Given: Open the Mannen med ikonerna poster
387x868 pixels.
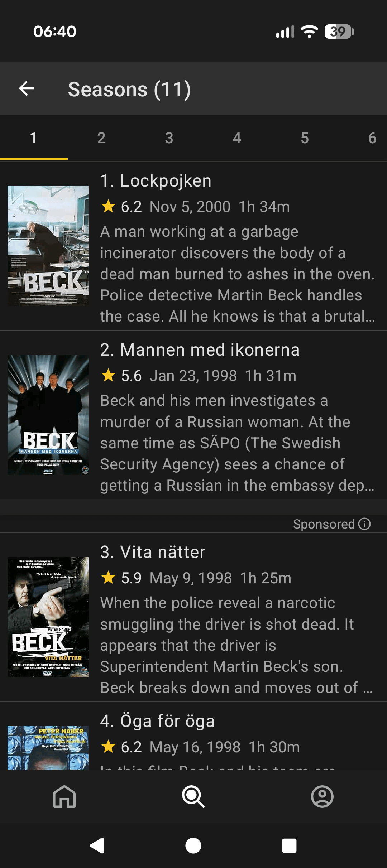Looking at the screenshot, I should (48, 415).
